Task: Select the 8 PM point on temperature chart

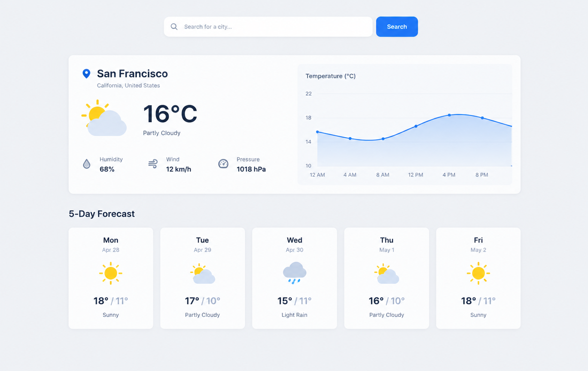Action: [x=482, y=118]
